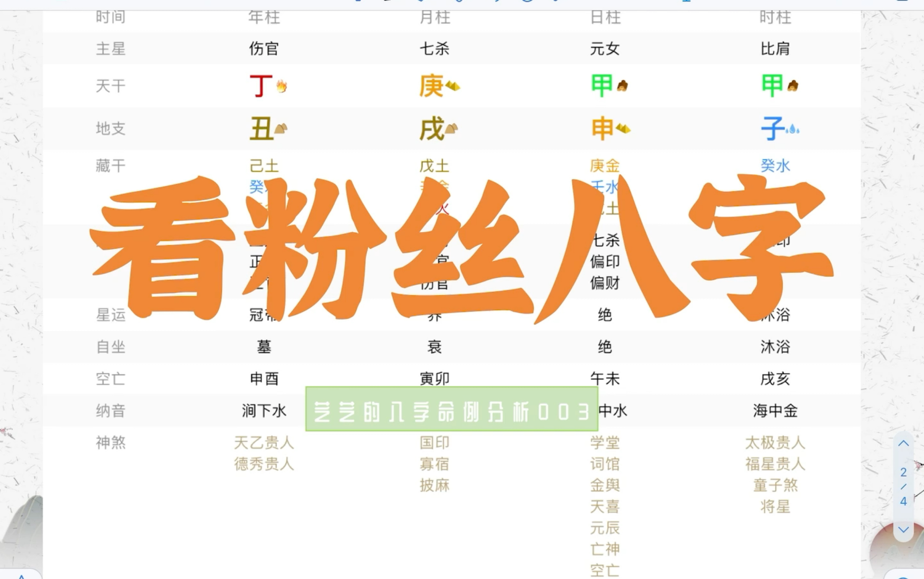
Task: Click 衰 in the 自坐 row
Action: coord(434,346)
